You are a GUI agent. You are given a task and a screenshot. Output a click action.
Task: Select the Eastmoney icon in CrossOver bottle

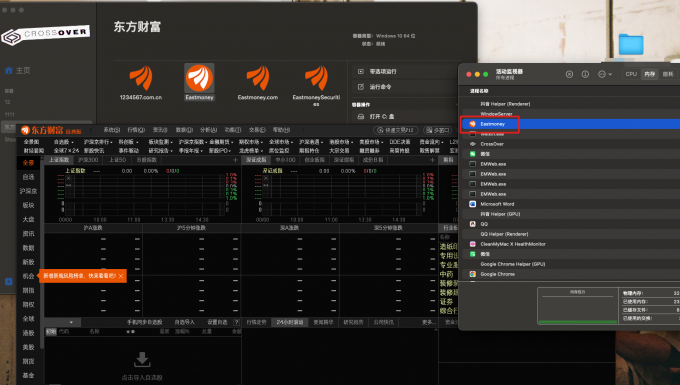[x=199, y=78]
